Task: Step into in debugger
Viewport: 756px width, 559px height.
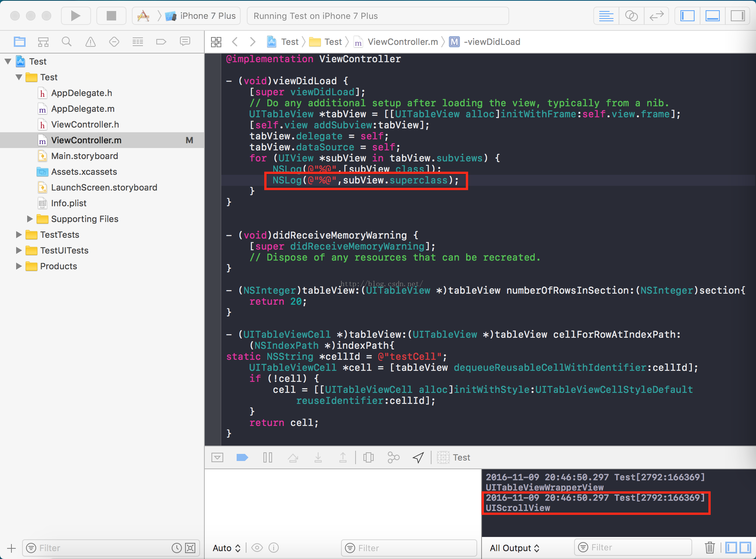Action: [318, 457]
